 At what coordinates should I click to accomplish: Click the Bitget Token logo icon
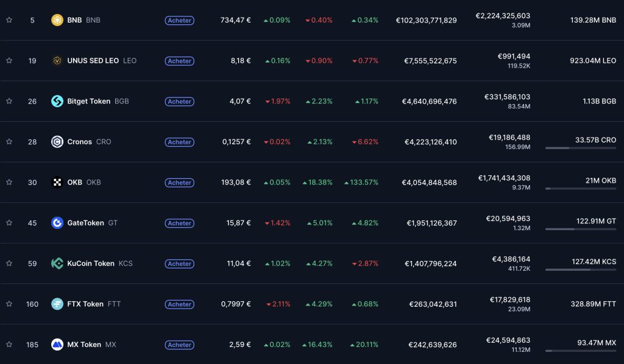[x=57, y=101]
